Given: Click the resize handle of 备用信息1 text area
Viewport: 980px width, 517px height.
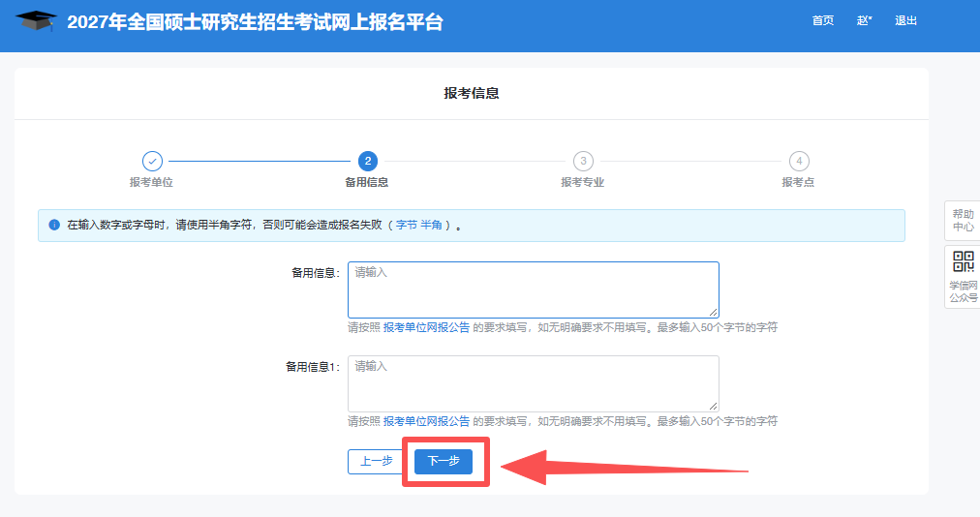Looking at the screenshot, I should pos(713,406).
